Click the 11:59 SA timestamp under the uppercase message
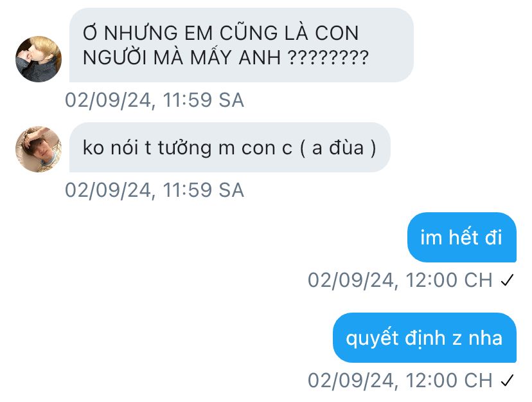This screenshot has width=532, height=402. point(154,100)
